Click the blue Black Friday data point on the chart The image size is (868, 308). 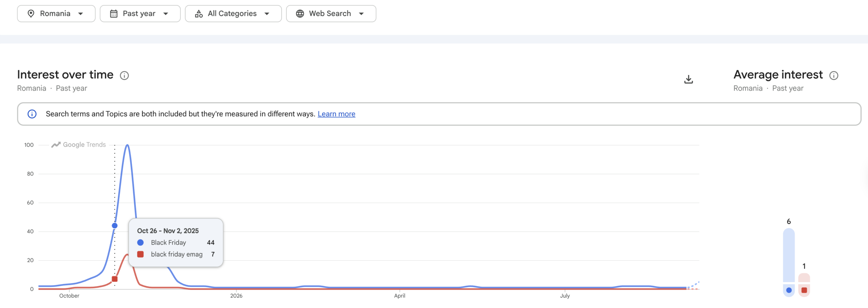[x=115, y=226]
